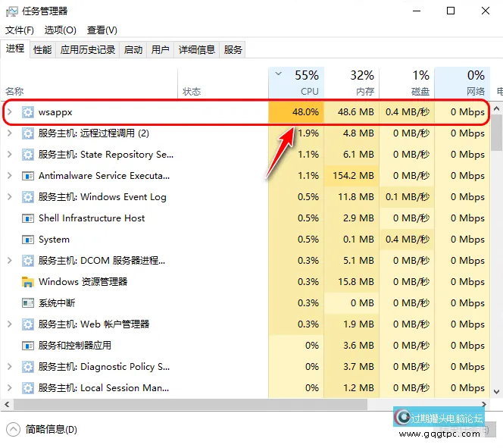The image size is (503, 448).
Task: Click the Task Manager title bar icon
Action: click(12, 11)
